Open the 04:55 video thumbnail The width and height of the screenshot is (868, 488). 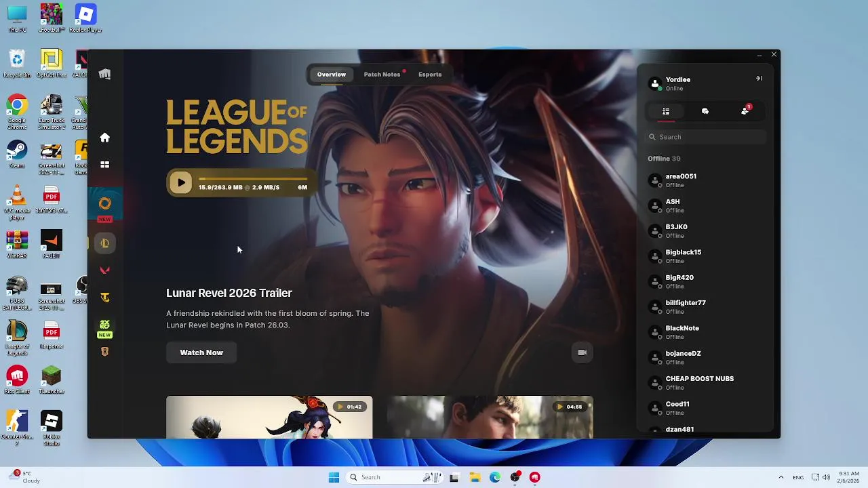coord(490,417)
